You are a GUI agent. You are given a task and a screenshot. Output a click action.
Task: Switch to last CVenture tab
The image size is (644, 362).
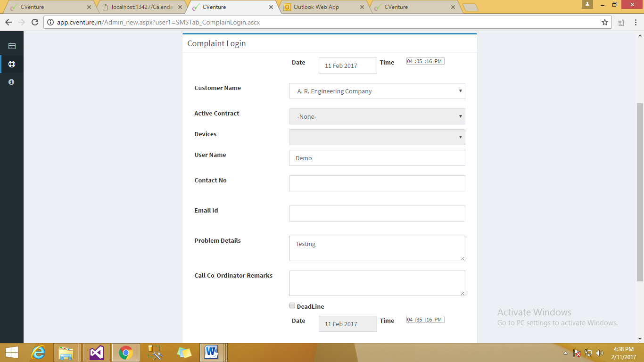click(x=414, y=7)
